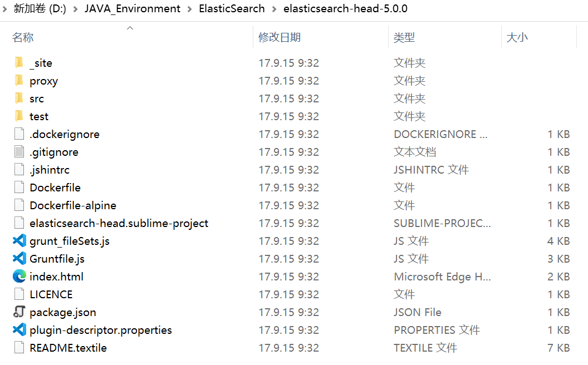Sort files by the 修改日期 column header
588x365 pixels.
pyautogui.click(x=280, y=37)
